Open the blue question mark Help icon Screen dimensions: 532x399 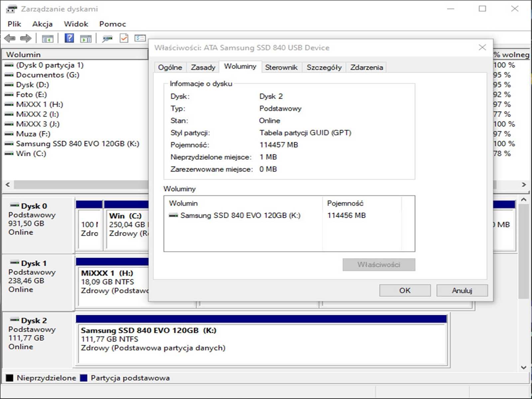(69, 38)
